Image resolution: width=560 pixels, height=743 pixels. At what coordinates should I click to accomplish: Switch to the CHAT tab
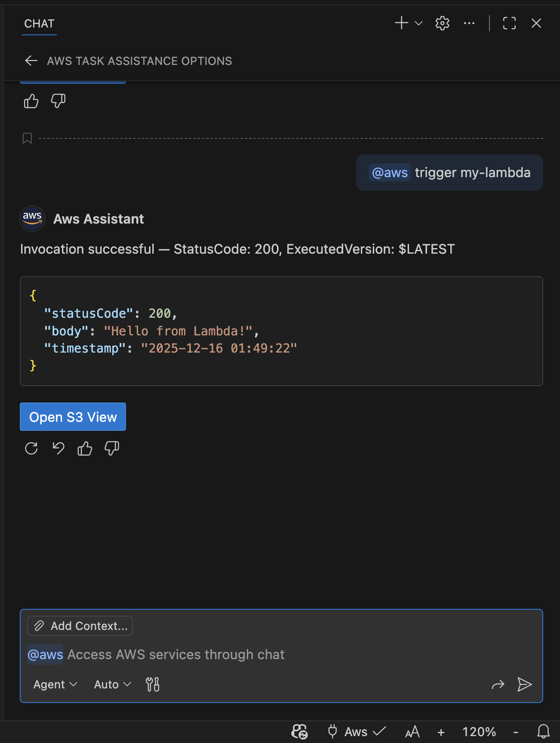[39, 24]
